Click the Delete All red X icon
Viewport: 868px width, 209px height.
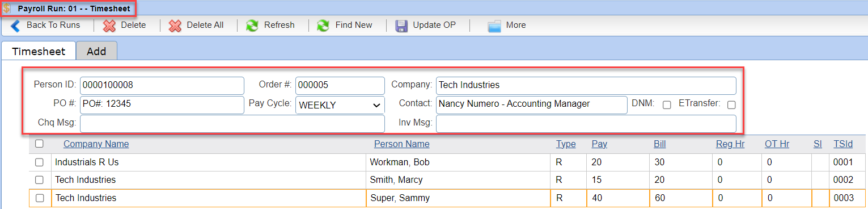click(176, 26)
